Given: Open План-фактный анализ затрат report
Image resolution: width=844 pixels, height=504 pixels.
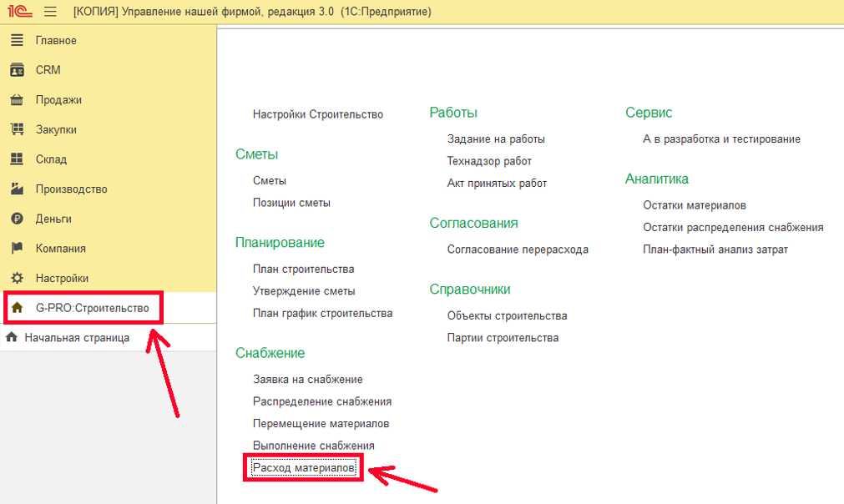Looking at the screenshot, I should tap(715, 249).
